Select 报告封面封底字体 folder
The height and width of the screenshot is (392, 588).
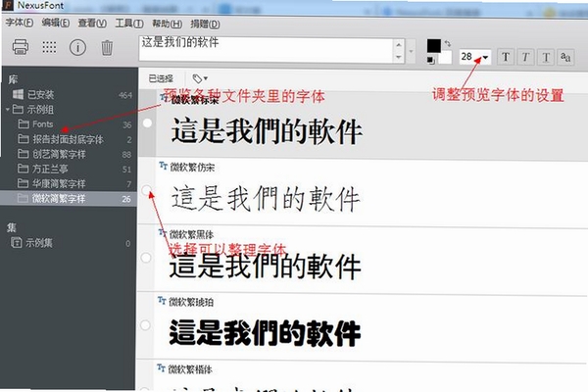click(x=70, y=139)
